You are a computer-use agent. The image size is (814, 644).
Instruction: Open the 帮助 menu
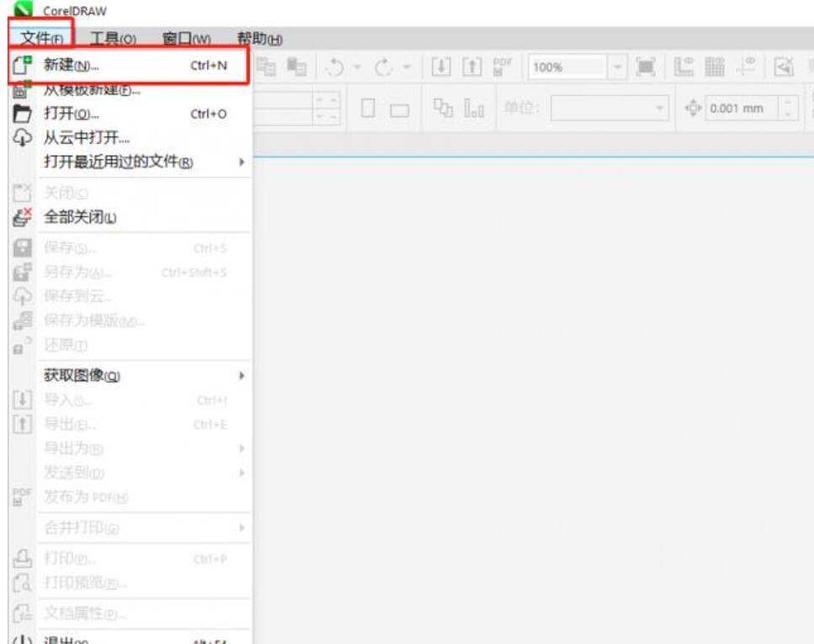point(259,39)
